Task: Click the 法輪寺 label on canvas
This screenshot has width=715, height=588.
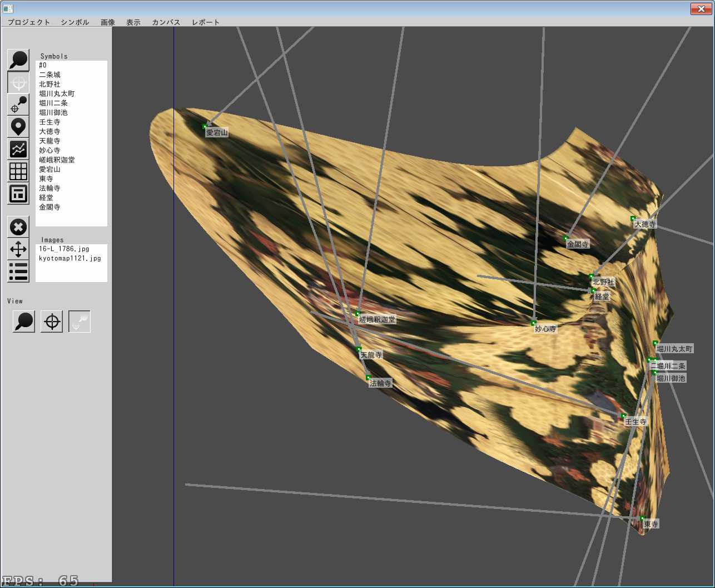Action: click(x=381, y=383)
